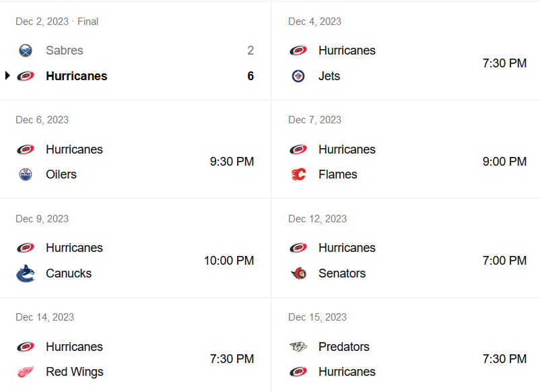This screenshot has height=392, width=540.
Task: Select the 9:00 PM Flames game time
Action: click(x=504, y=162)
